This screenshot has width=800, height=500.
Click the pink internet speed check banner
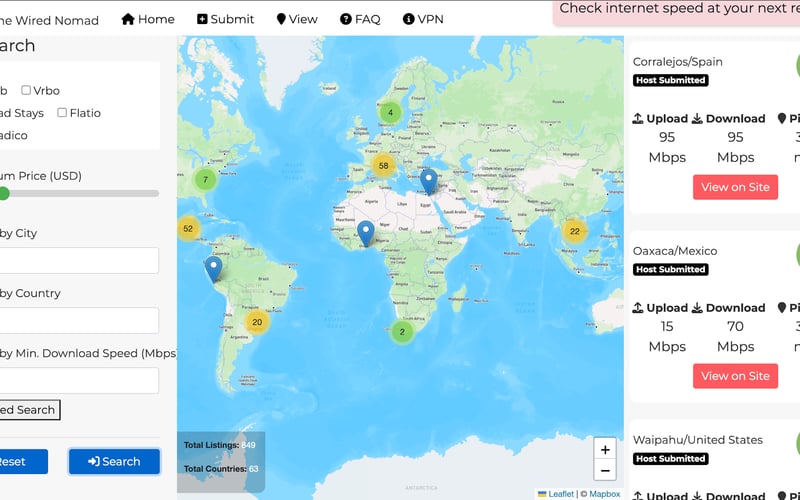click(677, 11)
